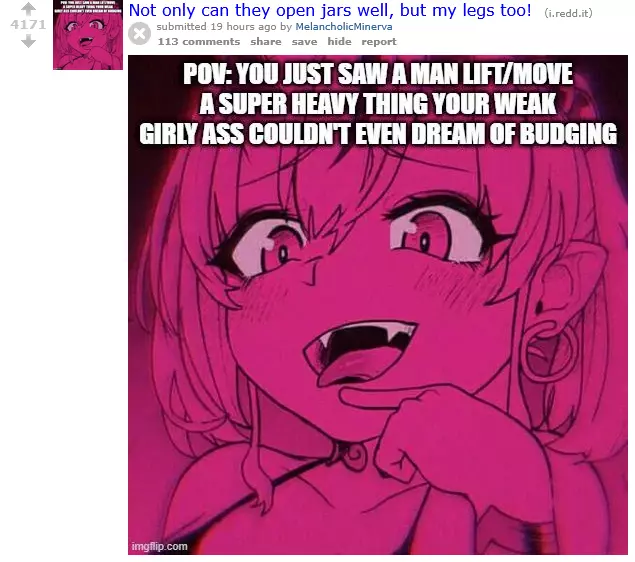Downvote the post with the down arrow
Screen dimensions: 635x562
[28, 41]
